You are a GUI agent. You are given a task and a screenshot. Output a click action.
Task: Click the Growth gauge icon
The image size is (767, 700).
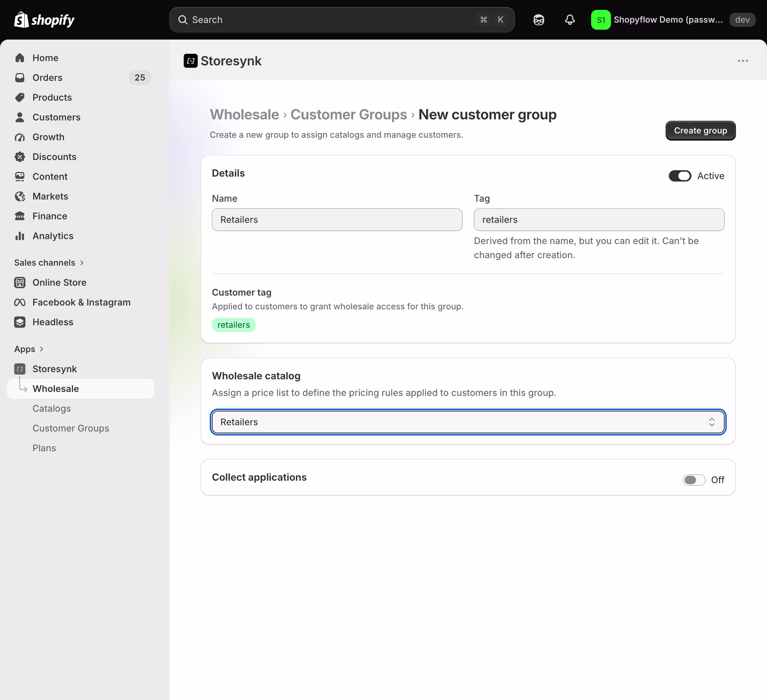tap(20, 137)
